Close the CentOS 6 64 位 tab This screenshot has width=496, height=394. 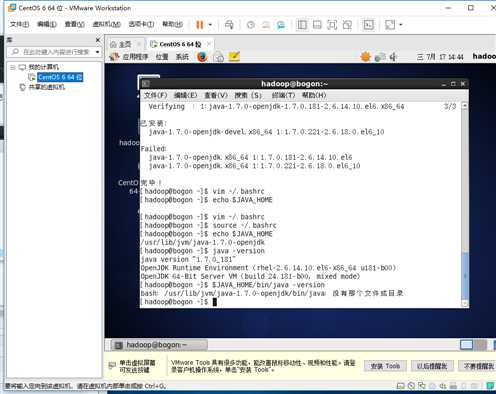pyautogui.click(x=209, y=44)
